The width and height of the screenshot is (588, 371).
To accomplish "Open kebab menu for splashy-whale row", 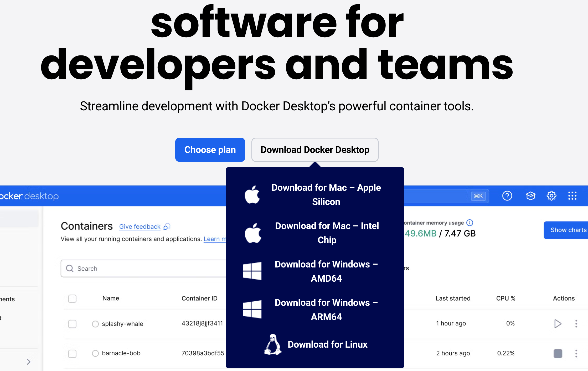I will point(576,323).
